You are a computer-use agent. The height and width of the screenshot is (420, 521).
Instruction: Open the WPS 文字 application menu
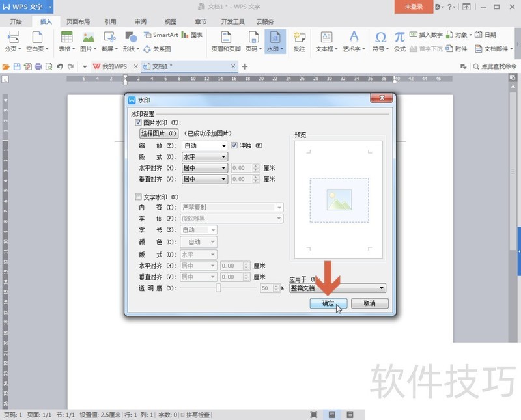coord(27,7)
